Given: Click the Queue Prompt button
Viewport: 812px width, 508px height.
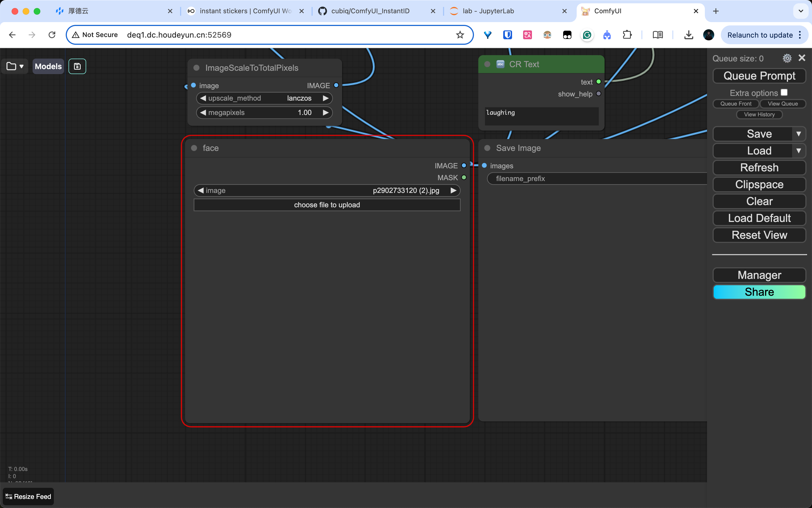Looking at the screenshot, I should pos(759,76).
